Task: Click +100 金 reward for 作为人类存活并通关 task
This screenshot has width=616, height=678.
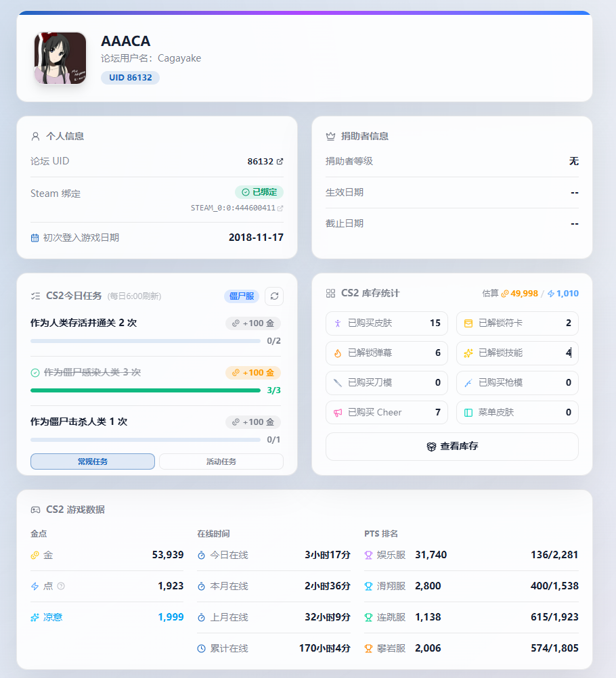Action: coord(253,323)
